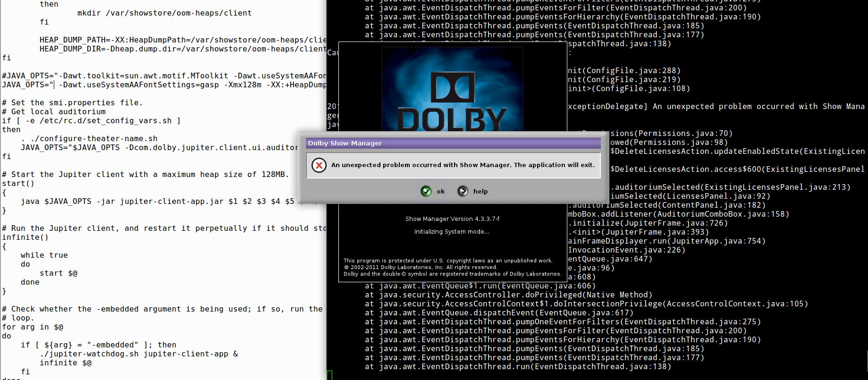The image size is (868, 380).
Task: Click '# Check whether the -embedded argument' comment
Action: coord(162,309)
